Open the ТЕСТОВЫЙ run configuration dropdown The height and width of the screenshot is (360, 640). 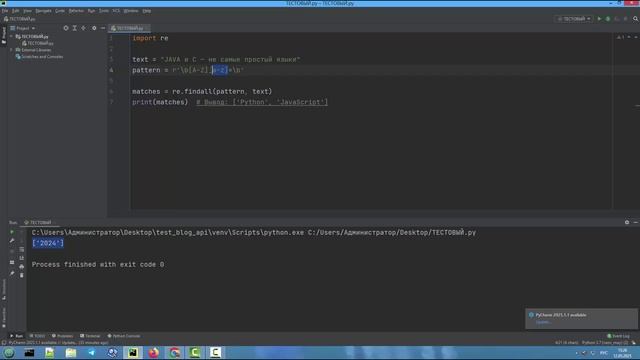(x=574, y=19)
